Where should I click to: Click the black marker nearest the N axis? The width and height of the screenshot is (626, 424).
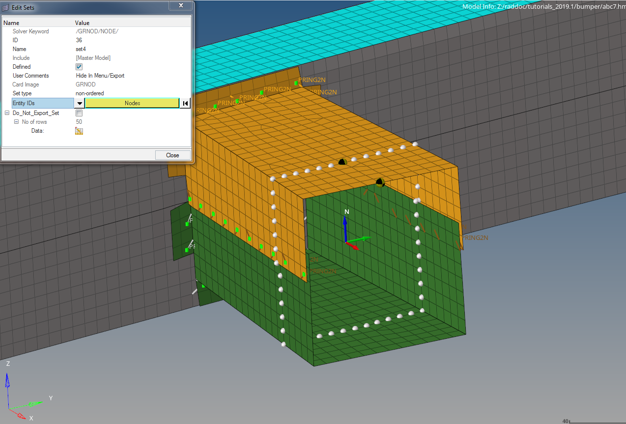(379, 183)
